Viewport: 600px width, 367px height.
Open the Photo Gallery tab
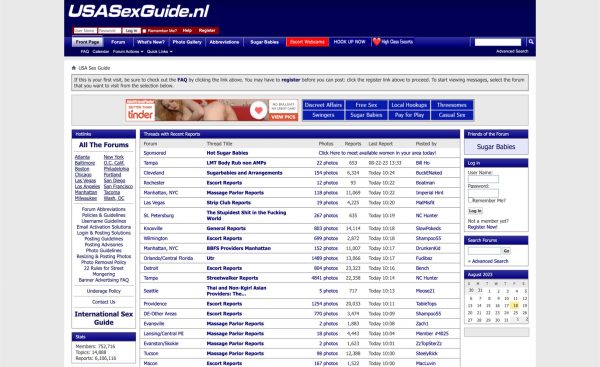187,42
